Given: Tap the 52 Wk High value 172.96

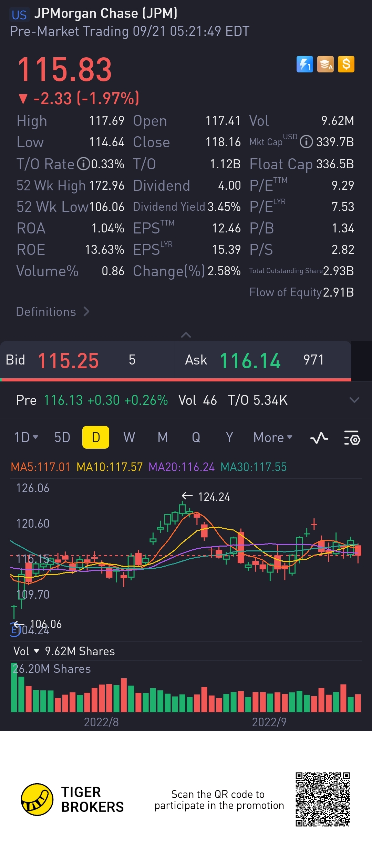Looking at the screenshot, I should click(107, 186).
